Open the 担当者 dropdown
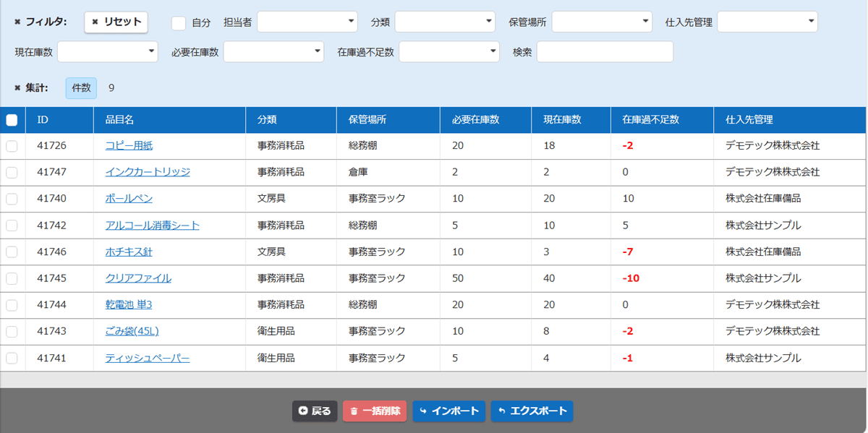 click(307, 22)
